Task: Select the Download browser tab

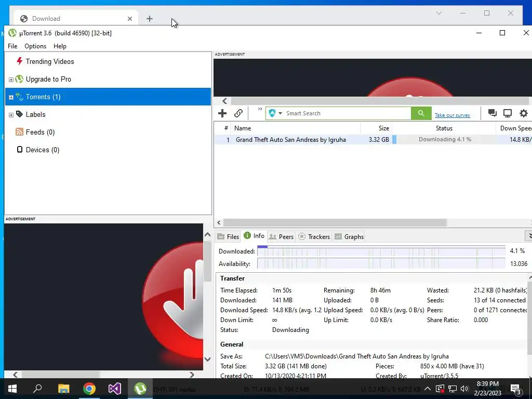Action: tap(76, 19)
